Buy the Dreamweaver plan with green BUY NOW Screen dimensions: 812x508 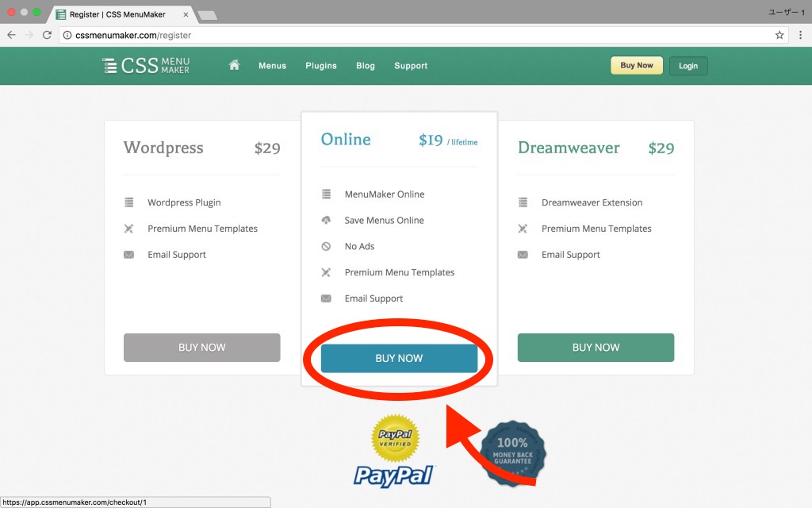pyautogui.click(x=596, y=348)
